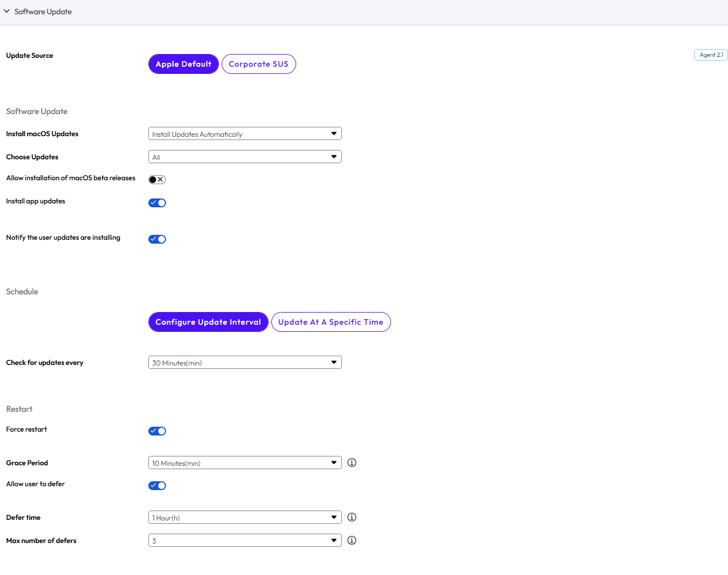Screen dimensions: 728x575
Task: Open the Defer time dropdown
Action: (x=245, y=517)
